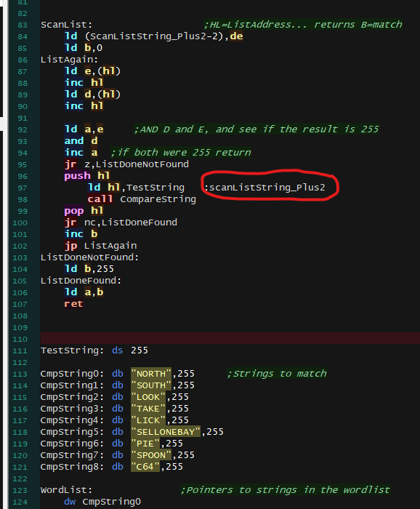Click the 'jp ListAgain' instruction
Viewport: 420px width, 509px height.
tap(100, 246)
